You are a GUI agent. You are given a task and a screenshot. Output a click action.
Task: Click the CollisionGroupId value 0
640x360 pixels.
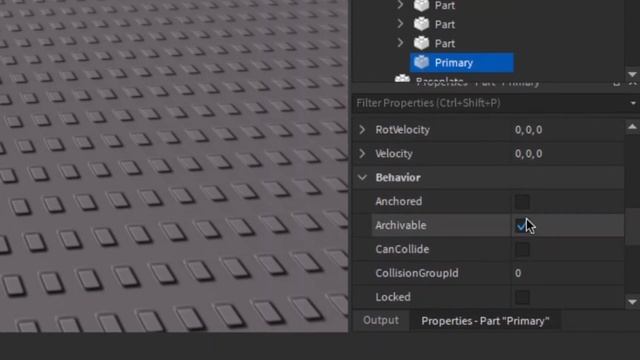coord(518,273)
